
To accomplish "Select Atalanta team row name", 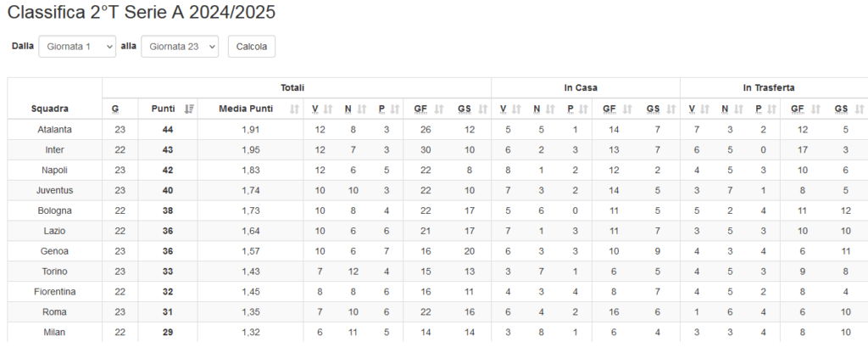I will (x=54, y=130).
